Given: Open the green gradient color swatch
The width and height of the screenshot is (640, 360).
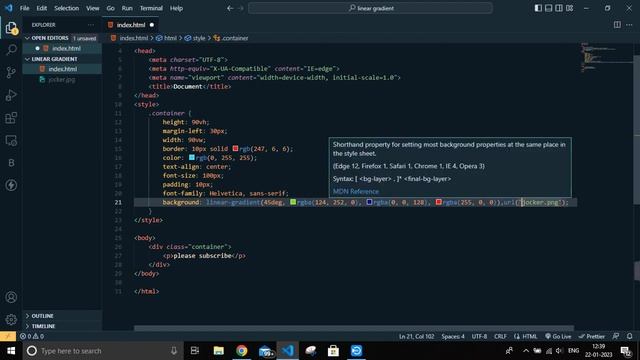Looking at the screenshot, I should (293, 202).
